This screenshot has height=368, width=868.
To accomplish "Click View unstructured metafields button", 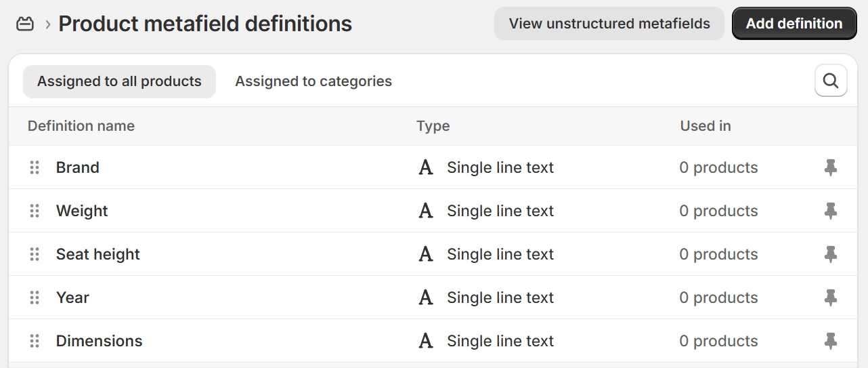I will 609,24.
